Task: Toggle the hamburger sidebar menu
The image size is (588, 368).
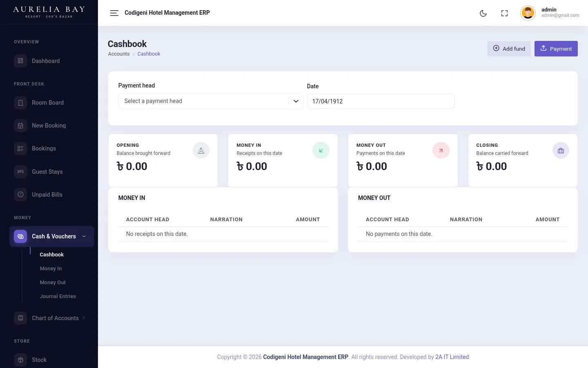Action: (114, 13)
